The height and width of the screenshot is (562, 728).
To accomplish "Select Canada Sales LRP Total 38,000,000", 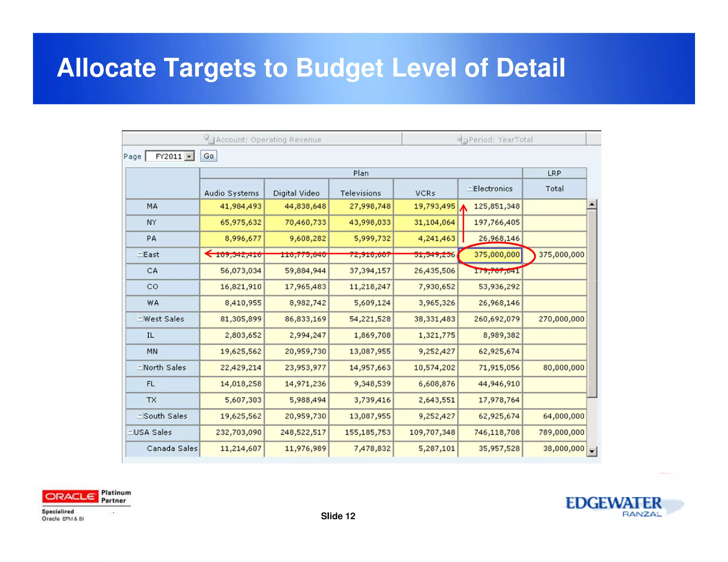I will click(x=555, y=449).
